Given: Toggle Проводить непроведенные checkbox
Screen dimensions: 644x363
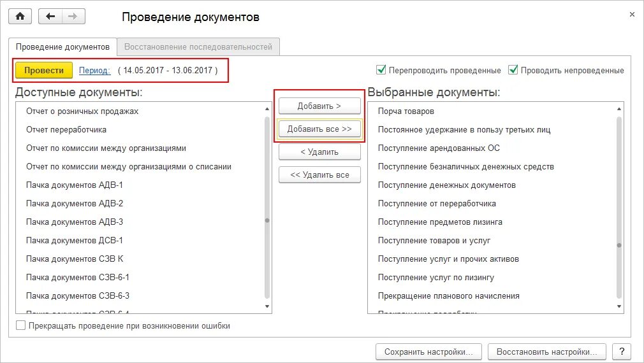Looking at the screenshot, I should point(513,69).
